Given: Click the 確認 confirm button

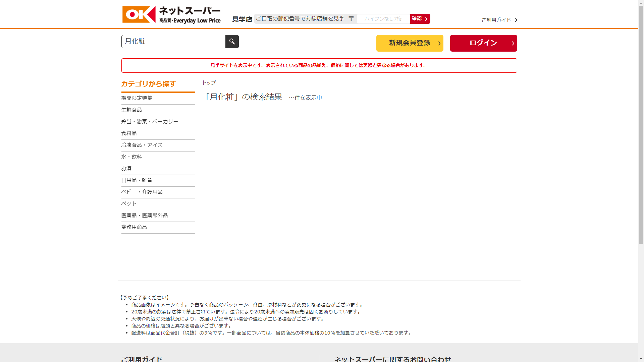Looking at the screenshot, I should coord(420,19).
